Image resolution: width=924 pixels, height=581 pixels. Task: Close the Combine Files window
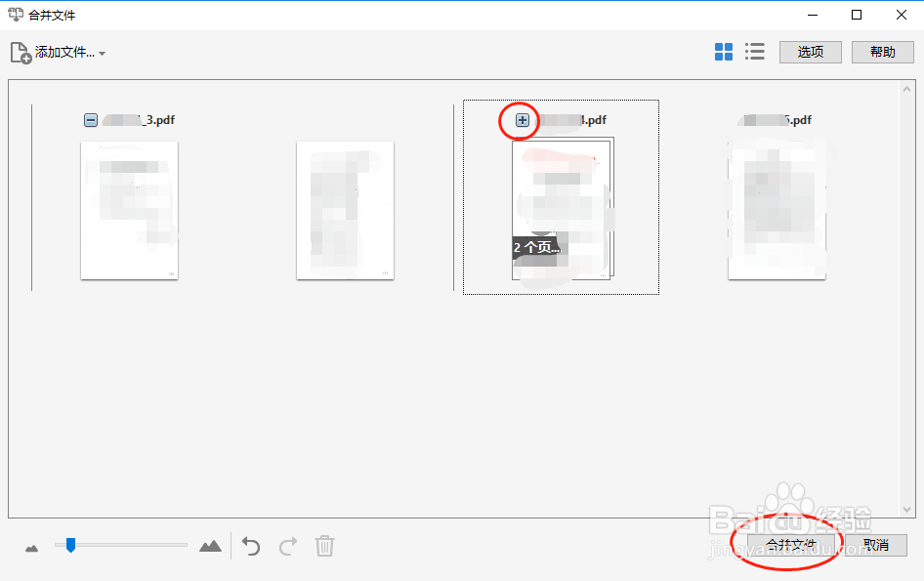click(901, 15)
